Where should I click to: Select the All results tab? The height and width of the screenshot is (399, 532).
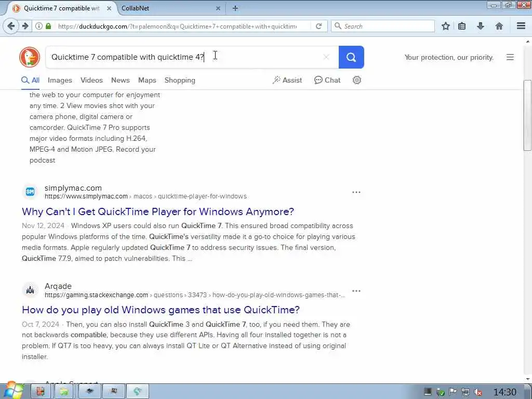point(30,81)
